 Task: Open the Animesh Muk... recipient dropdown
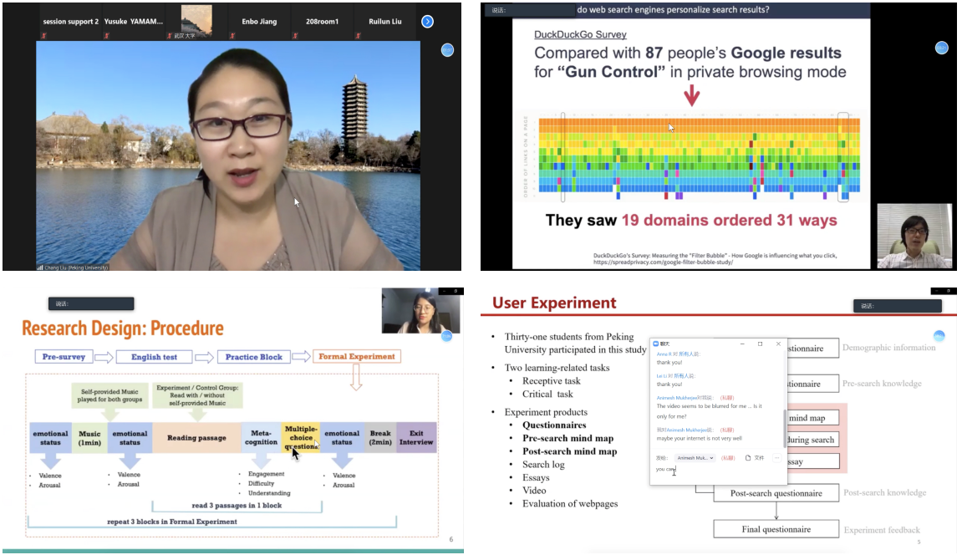pyautogui.click(x=695, y=458)
